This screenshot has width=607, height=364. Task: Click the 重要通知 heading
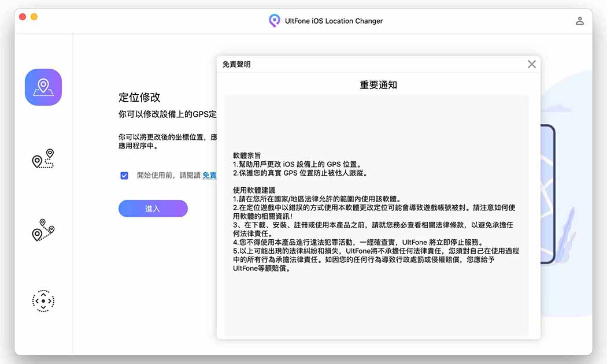click(378, 85)
